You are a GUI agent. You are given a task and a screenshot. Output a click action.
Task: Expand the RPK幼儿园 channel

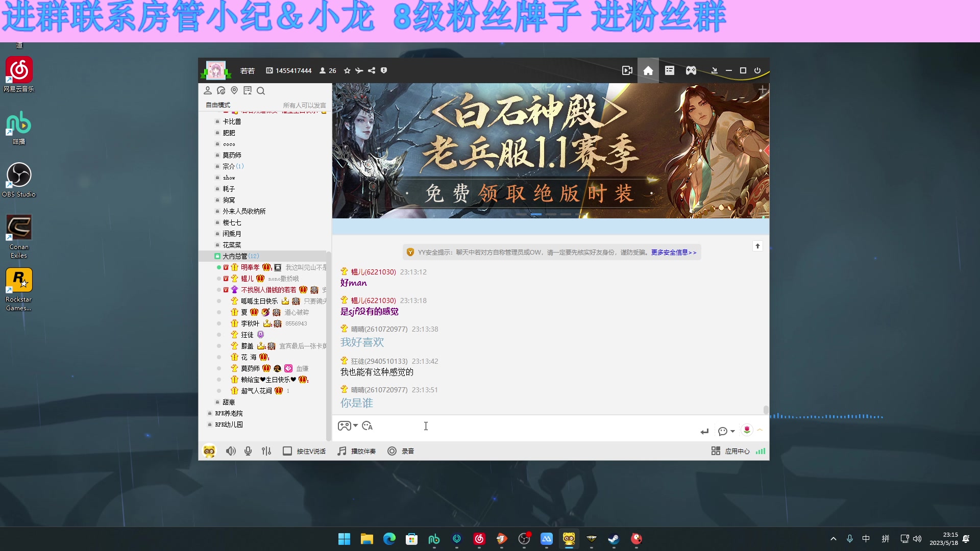click(229, 424)
